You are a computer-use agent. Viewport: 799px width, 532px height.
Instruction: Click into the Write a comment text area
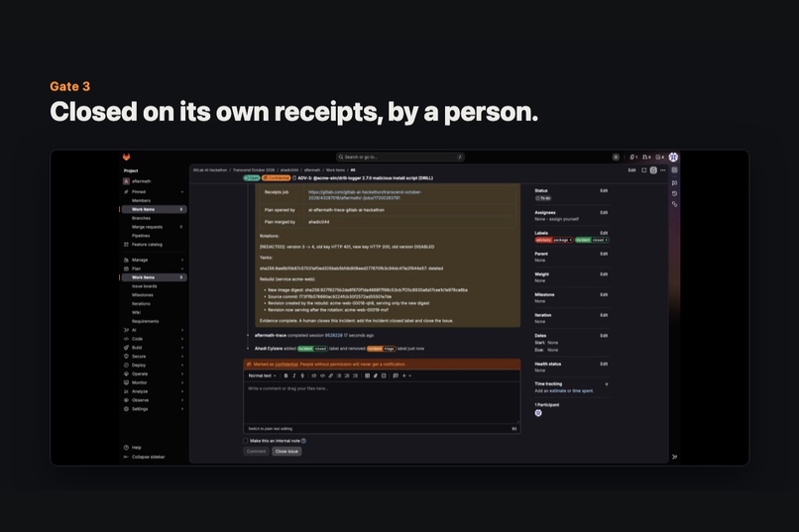[x=382, y=402]
